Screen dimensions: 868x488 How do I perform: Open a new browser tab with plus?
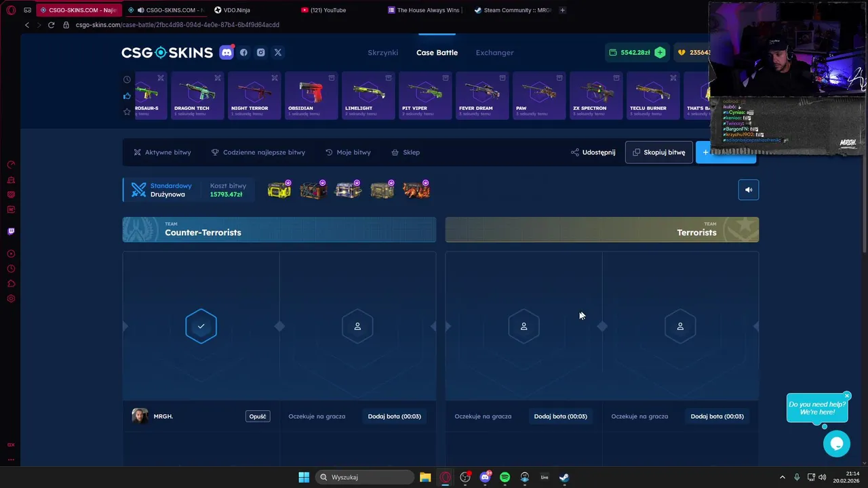coord(562,10)
